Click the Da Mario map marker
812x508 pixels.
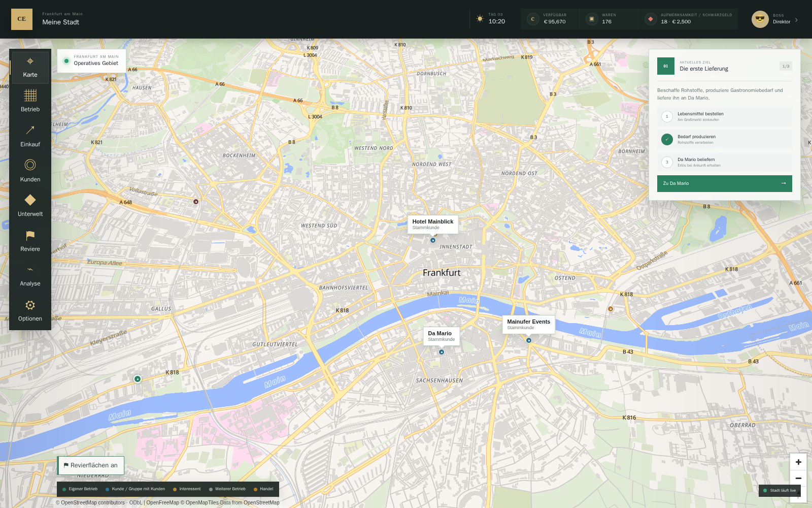[442, 352]
